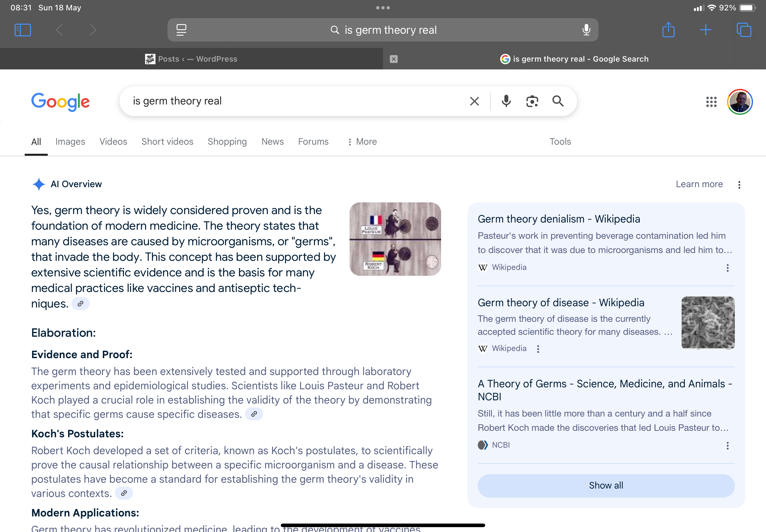The height and width of the screenshot is (532, 766).
Task: Clear search text with X icon
Action: [x=474, y=101]
